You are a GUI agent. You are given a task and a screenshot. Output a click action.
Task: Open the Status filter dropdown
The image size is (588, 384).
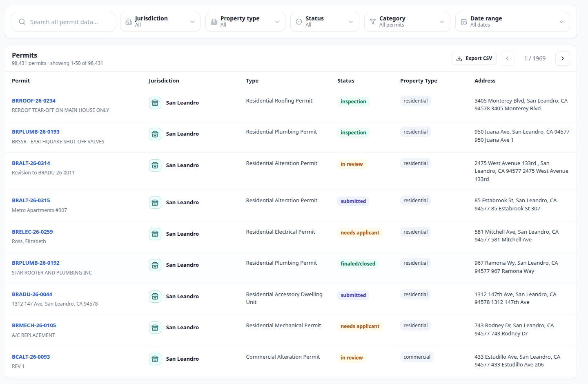click(x=325, y=22)
